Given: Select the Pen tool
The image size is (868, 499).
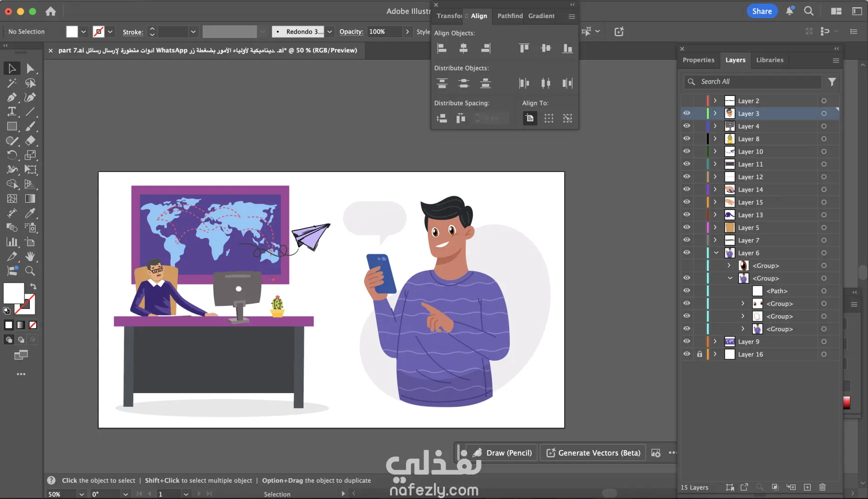Looking at the screenshot, I should tap(12, 98).
